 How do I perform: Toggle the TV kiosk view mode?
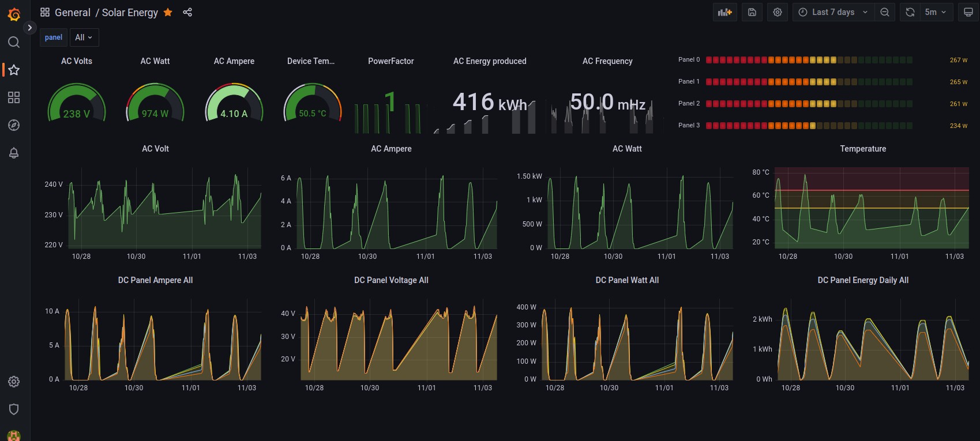[968, 12]
